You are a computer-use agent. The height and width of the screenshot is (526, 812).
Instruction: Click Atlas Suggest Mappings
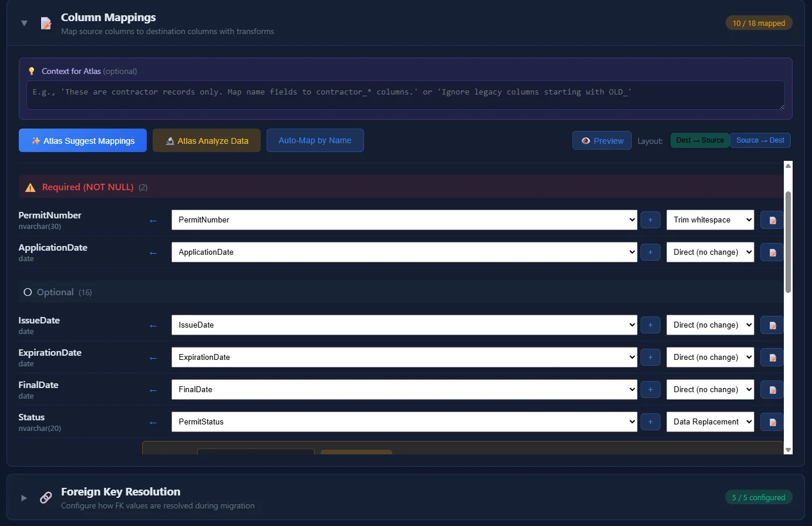[x=82, y=140]
